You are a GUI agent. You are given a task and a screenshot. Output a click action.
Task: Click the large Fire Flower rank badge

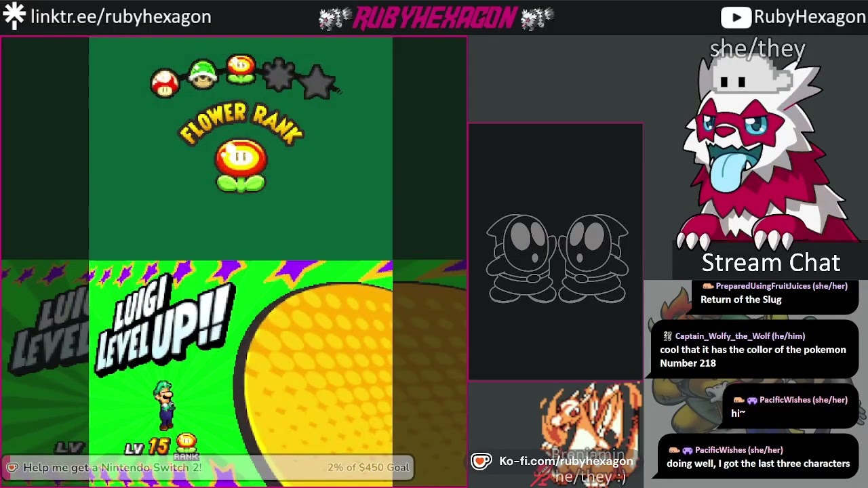pos(241,165)
